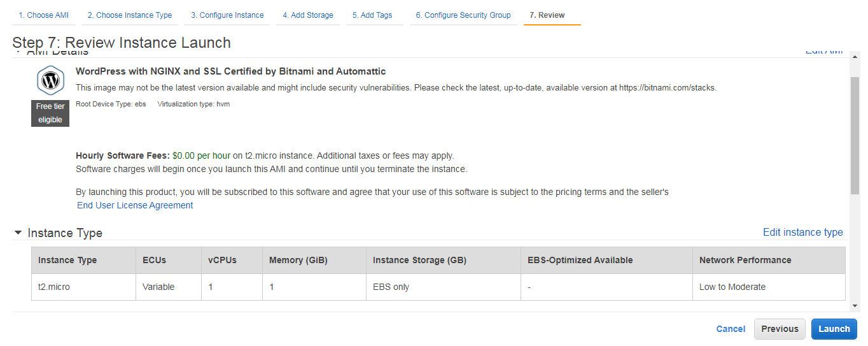The height and width of the screenshot is (346, 868).
Task: Switch to the Configure Instance step
Action: (x=227, y=15)
